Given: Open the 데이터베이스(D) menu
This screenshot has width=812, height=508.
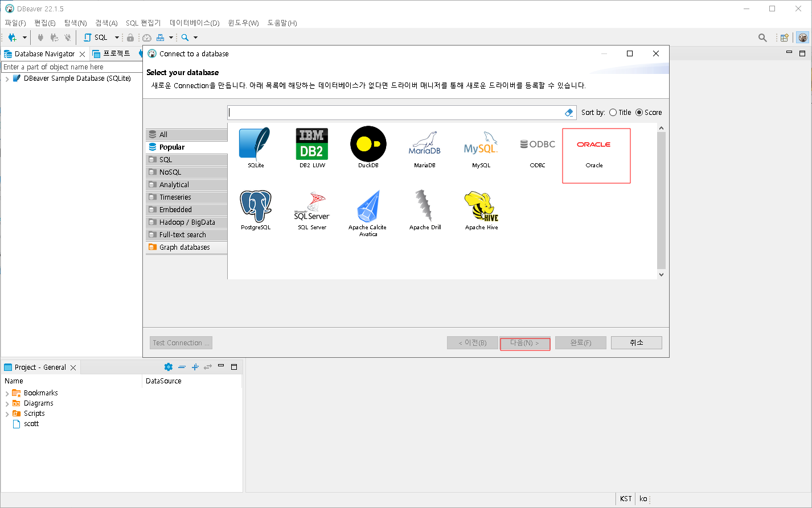Looking at the screenshot, I should click(x=194, y=23).
